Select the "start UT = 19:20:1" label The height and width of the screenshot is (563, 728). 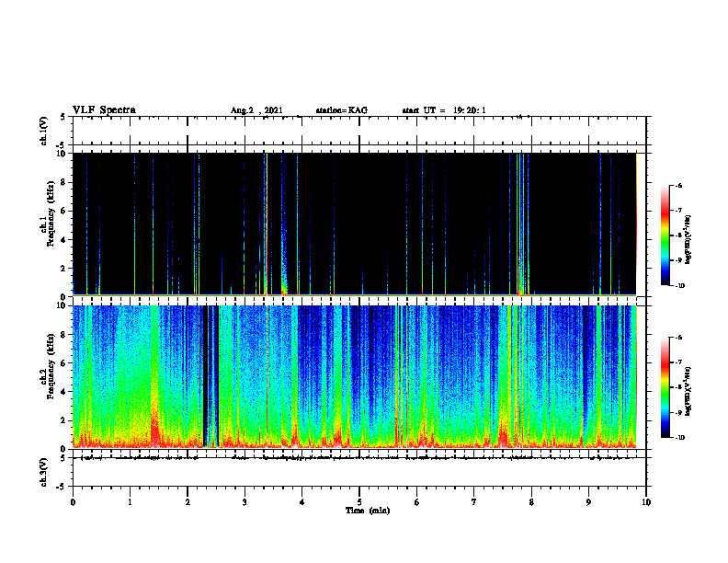[444, 110]
